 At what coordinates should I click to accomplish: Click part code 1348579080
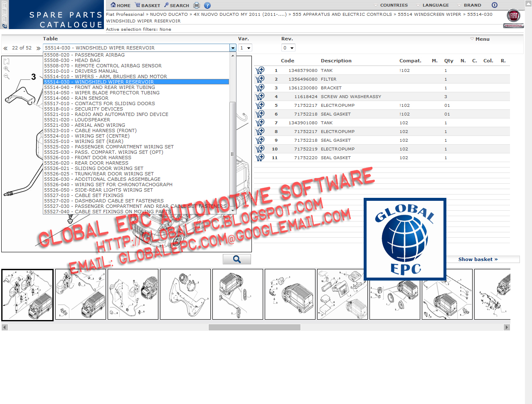tap(303, 71)
